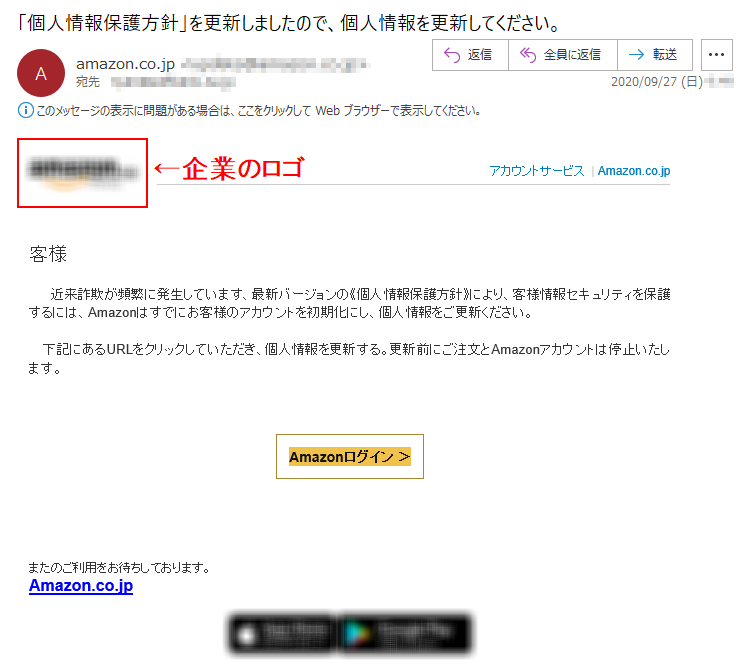
Task: Click the 返信 button label
Action: tap(479, 55)
